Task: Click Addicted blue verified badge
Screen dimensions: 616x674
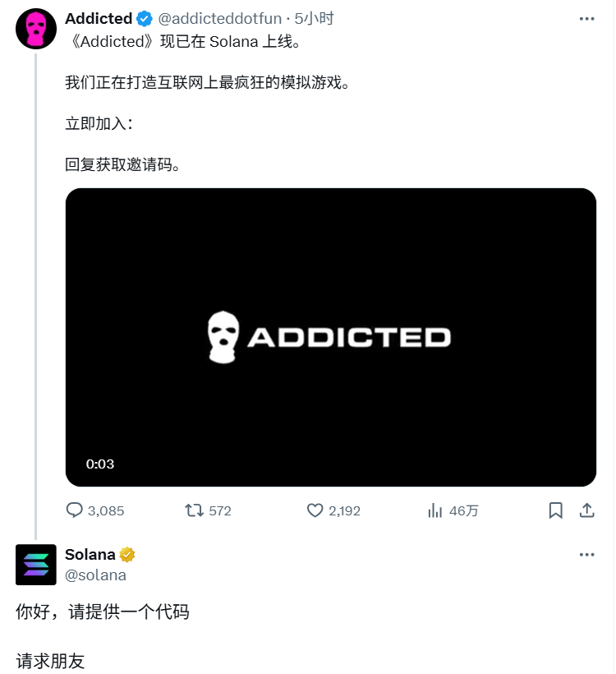Action: 145,19
